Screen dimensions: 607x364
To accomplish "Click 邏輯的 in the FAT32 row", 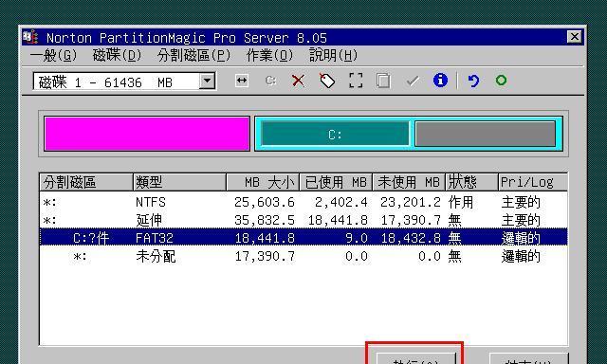I will [x=521, y=238].
